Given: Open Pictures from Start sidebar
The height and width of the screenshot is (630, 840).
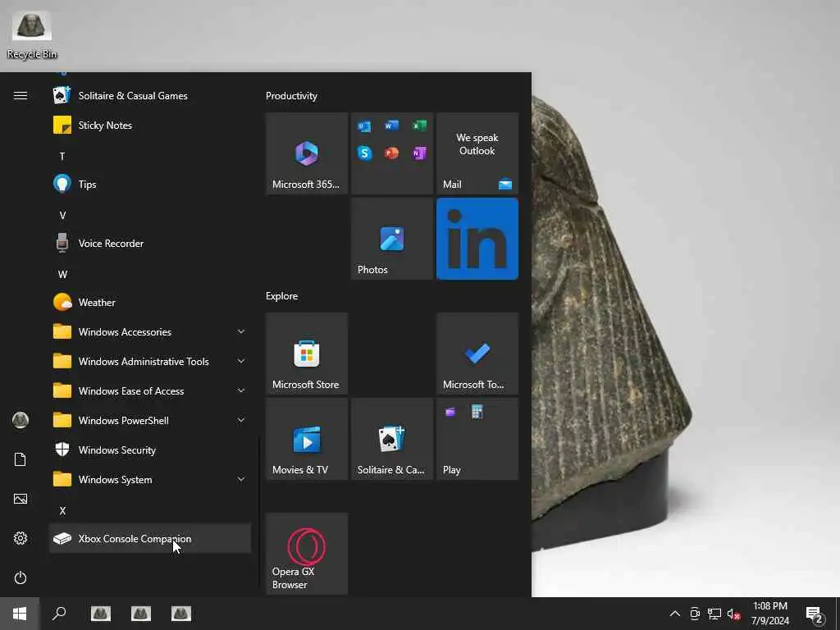Looking at the screenshot, I should (x=21, y=499).
